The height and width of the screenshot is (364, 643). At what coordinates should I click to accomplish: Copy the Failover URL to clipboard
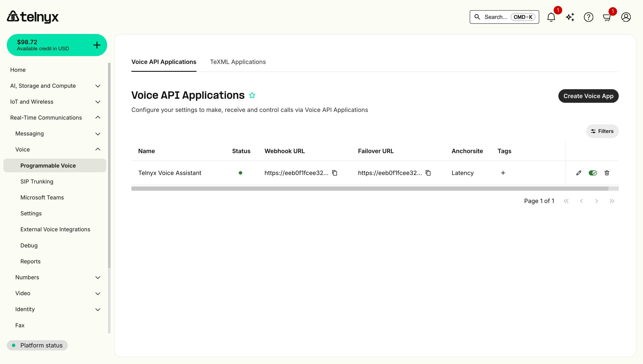[428, 173]
